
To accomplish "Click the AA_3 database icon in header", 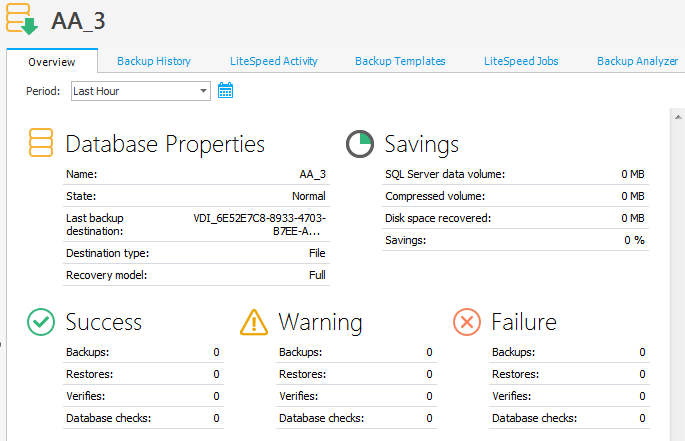I will tap(23, 19).
